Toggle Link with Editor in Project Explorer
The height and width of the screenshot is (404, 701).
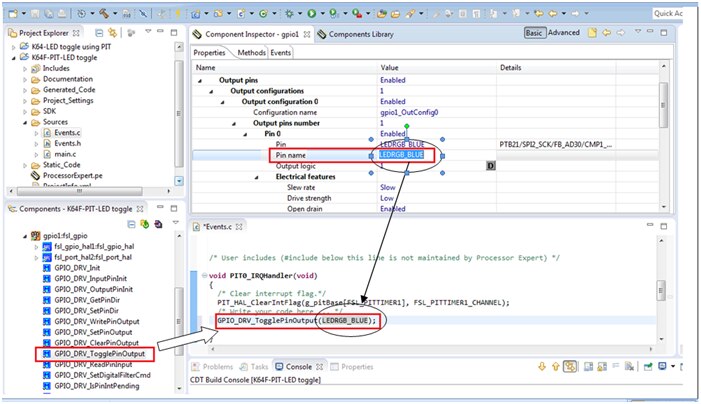pos(112,33)
